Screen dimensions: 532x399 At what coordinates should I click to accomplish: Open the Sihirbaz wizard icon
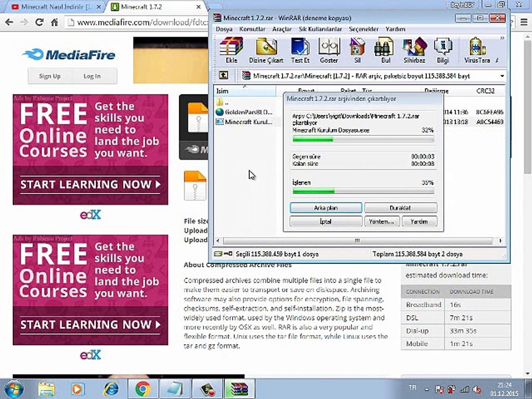pos(415,50)
